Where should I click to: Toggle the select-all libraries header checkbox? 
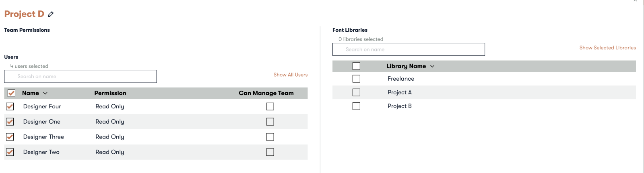tap(356, 66)
